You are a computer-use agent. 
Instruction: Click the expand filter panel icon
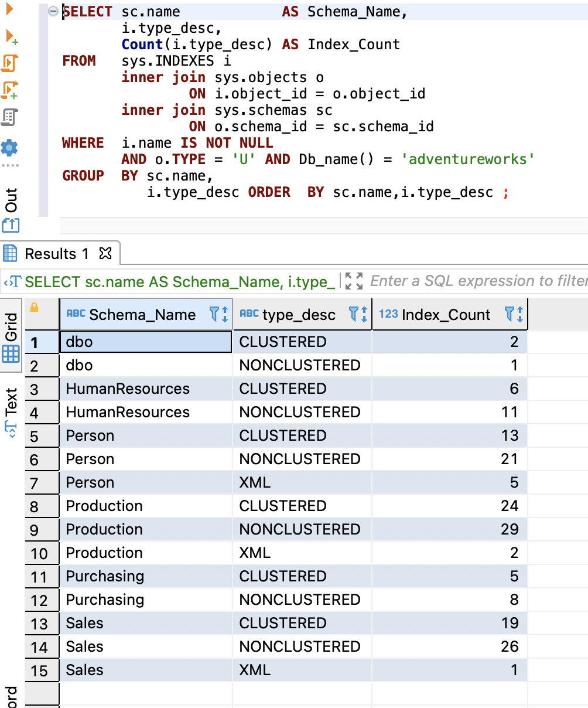pyautogui.click(x=354, y=281)
